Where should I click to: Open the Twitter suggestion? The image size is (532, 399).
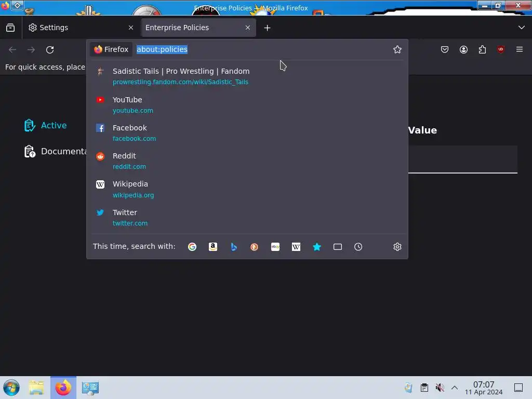click(247, 218)
